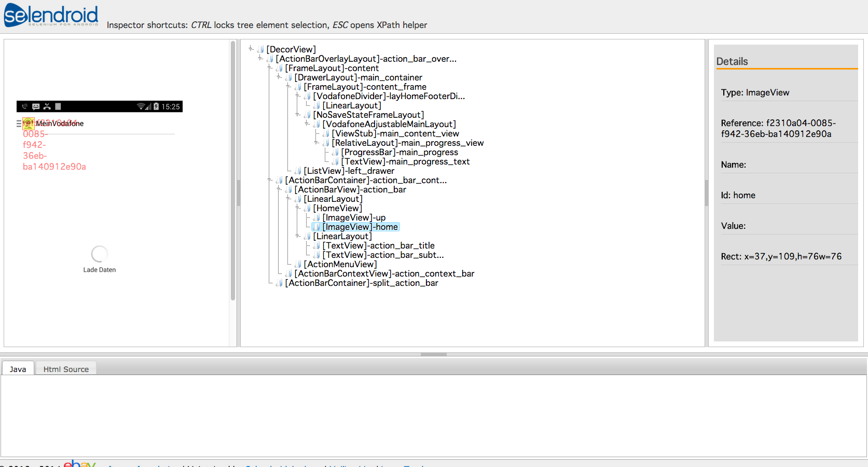Click the node icon beside [ViewStub]-main_content_view
868x467 pixels.
(326, 133)
